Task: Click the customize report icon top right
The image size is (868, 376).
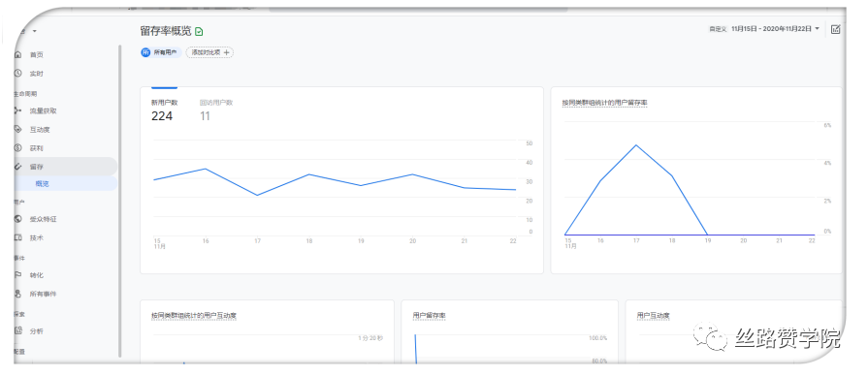Action: click(836, 29)
